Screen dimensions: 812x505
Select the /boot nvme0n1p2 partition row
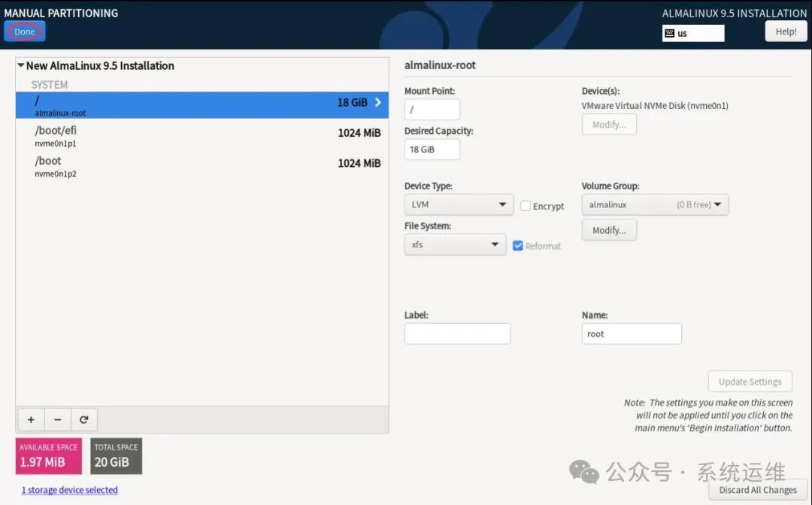tap(202, 166)
